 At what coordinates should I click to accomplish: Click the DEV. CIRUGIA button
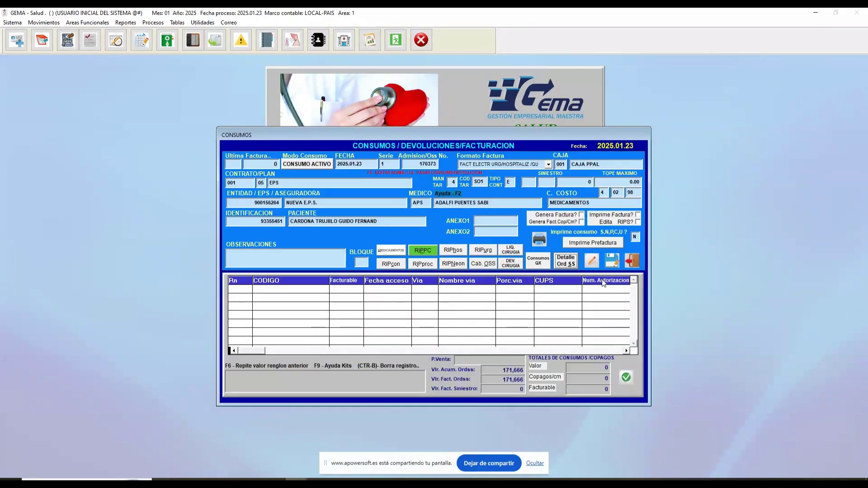[x=510, y=263]
